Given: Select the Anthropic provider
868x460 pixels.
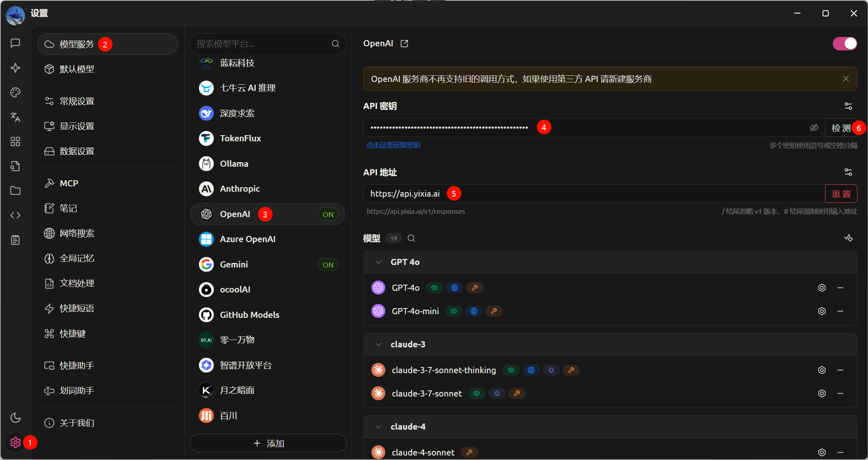Looking at the screenshot, I should tap(267, 189).
